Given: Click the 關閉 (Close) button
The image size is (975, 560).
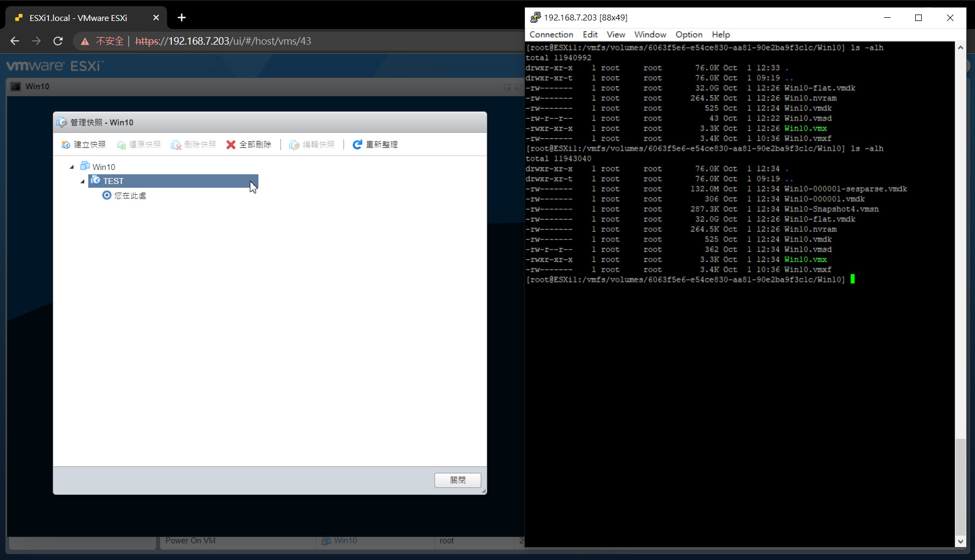Looking at the screenshot, I should coord(458,480).
